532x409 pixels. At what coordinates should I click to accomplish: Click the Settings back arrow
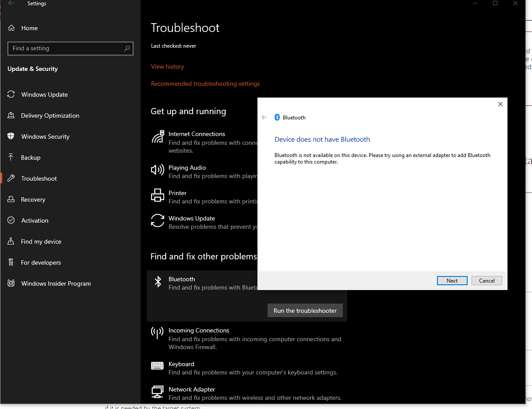coord(11,3)
